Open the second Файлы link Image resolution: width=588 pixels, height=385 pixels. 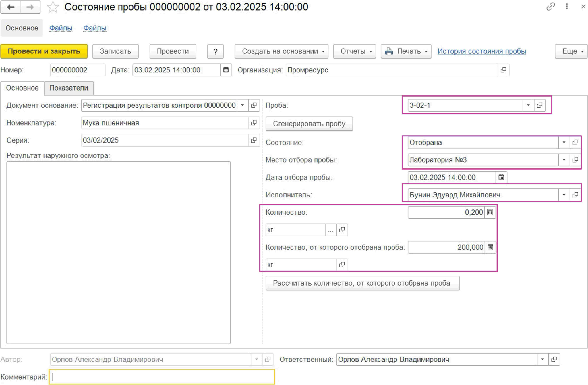point(95,28)
